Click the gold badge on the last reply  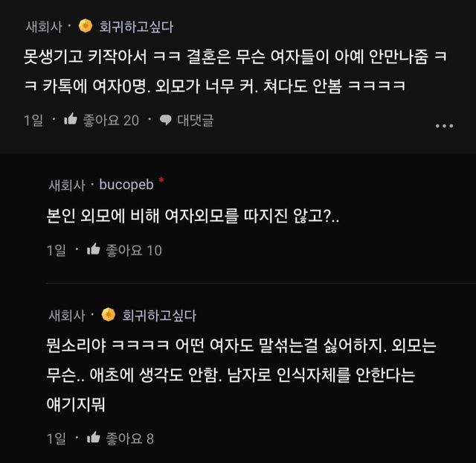coord(109,314)
